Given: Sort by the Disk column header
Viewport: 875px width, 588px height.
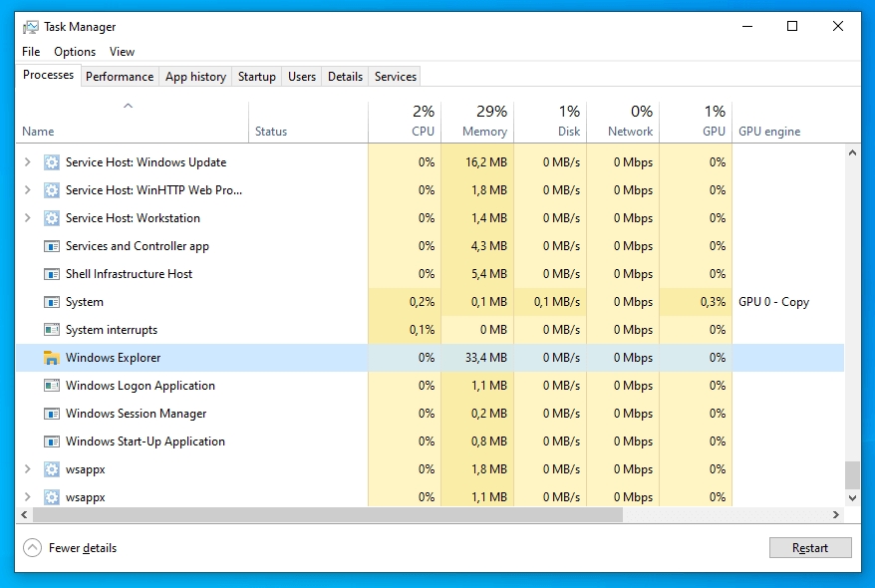Looking at the screenshot, I should tap(550, 123).
